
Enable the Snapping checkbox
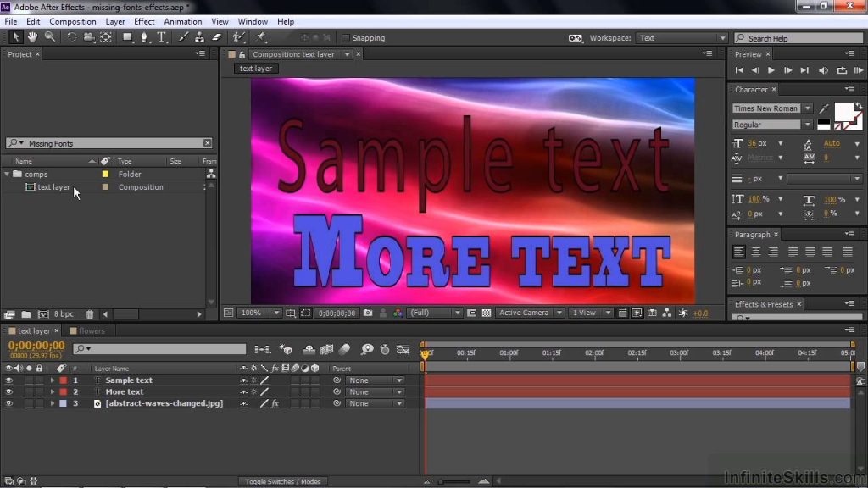pyautogui.click(x=346, y=38)
